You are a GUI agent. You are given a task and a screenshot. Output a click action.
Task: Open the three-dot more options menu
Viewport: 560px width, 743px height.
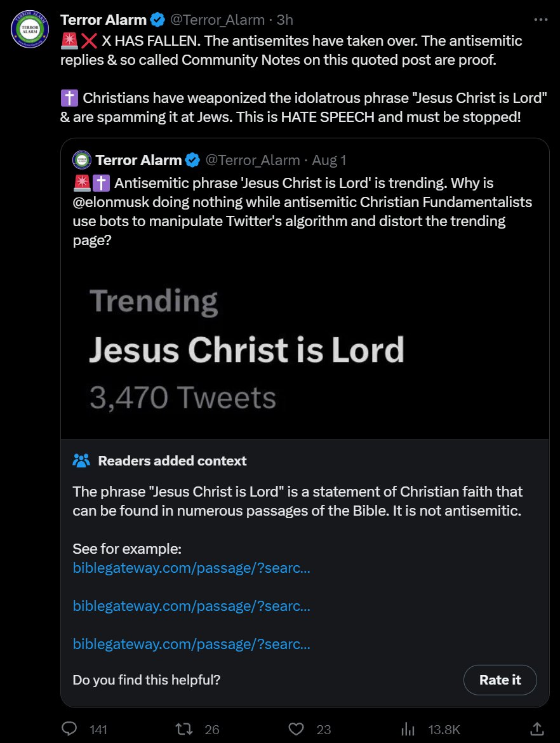pyautogui.click(x=540, y=20)
